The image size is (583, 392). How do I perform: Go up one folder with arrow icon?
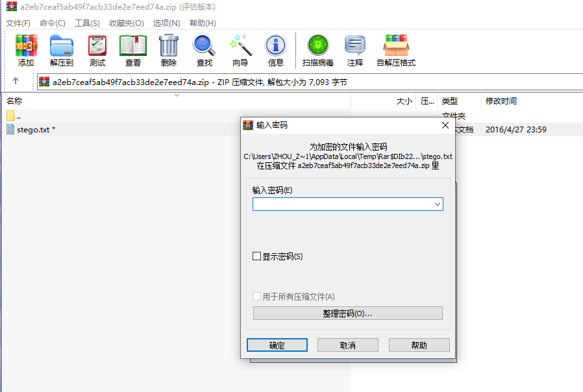coord(16,81)
